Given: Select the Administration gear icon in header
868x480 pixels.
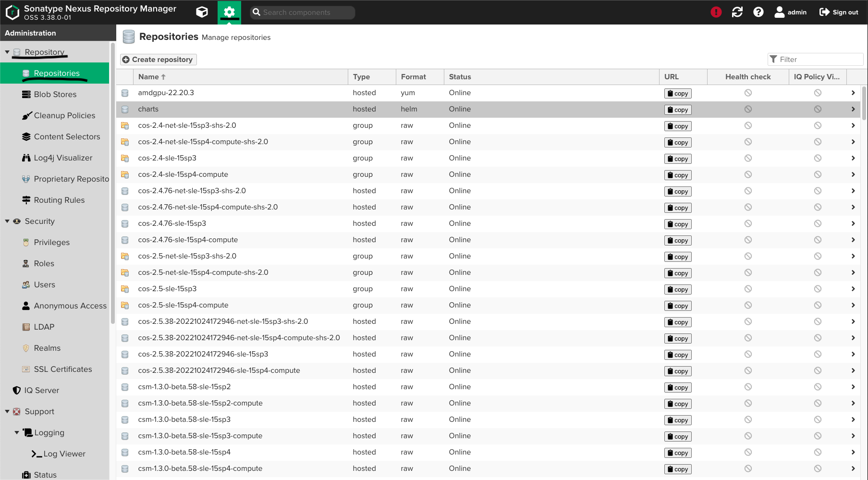Looking at the screenshot, I should pos(230,12).
